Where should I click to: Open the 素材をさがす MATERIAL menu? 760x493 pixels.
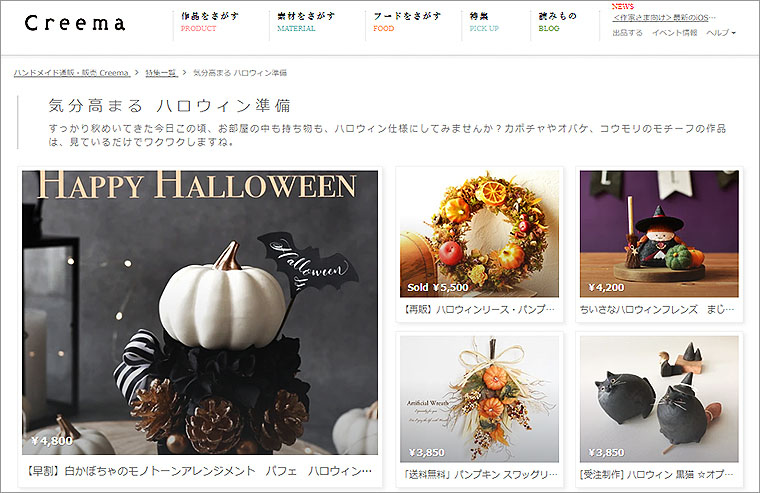tap(306, 22)
